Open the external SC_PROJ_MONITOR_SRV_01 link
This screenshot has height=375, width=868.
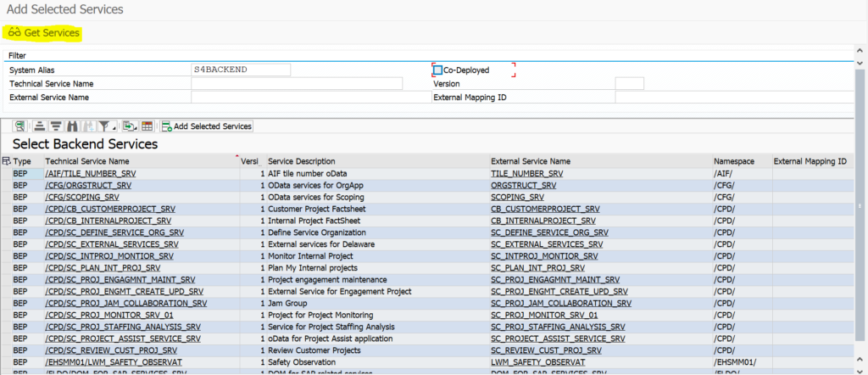pos(547,315)
